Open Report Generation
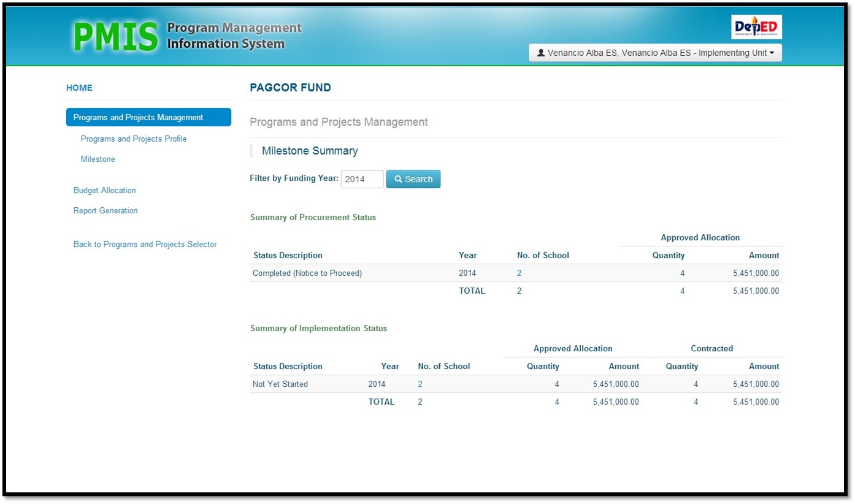The height and width of the screenshot is (504, 855). (105, 210)
